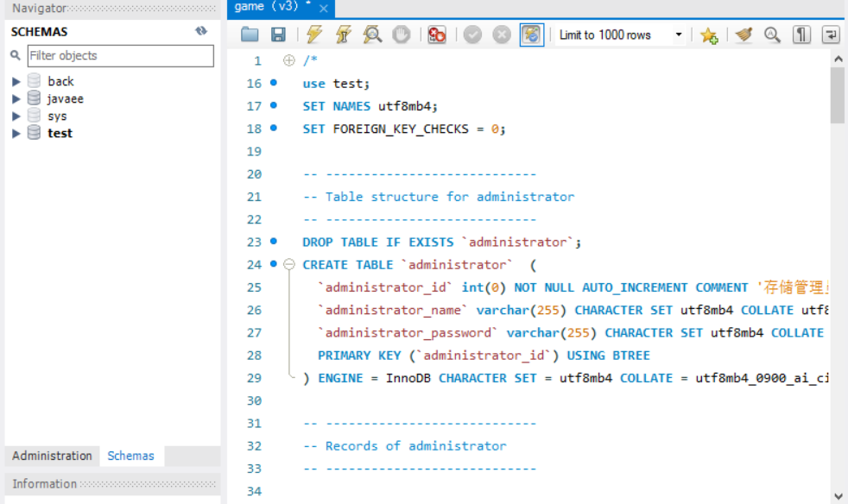Click 'SET NAMES utf8mb4;' line
Screen dimensions: 848x504
point(370,106)
